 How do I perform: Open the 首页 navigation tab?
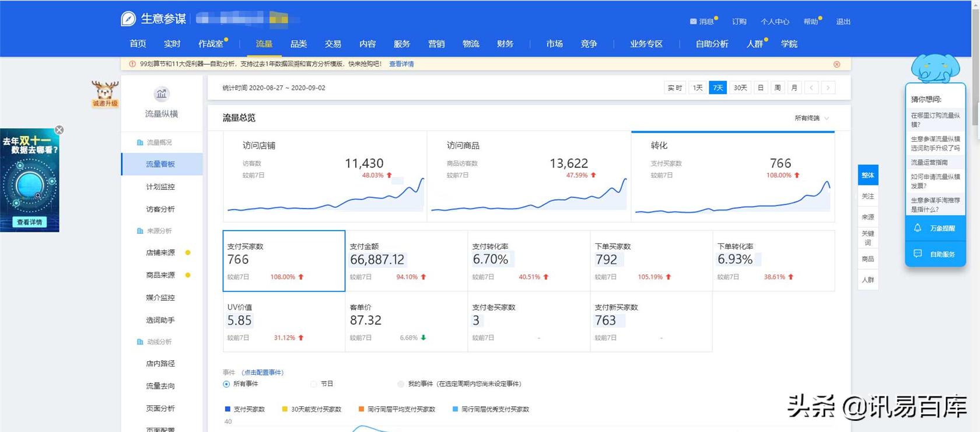click(x=138, y=44)
